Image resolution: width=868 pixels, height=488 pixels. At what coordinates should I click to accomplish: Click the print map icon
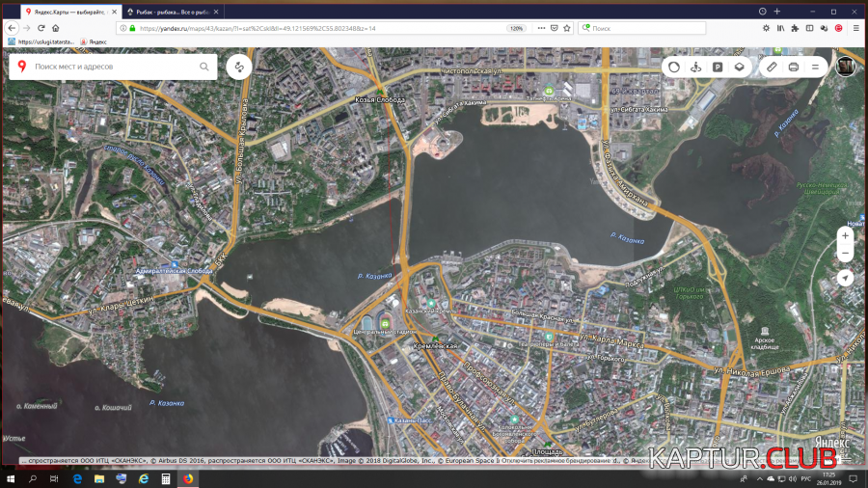pyautogui.click(x=793, y=67)
